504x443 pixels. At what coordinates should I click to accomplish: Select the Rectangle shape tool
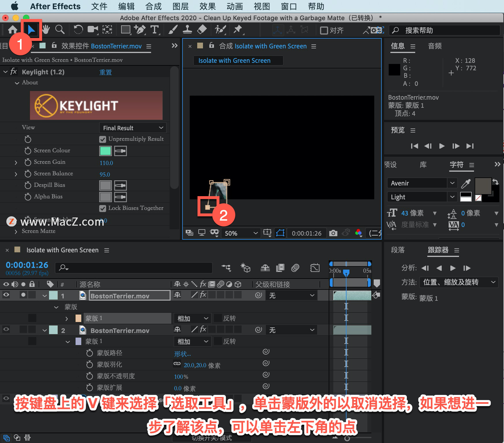(125, 30)
